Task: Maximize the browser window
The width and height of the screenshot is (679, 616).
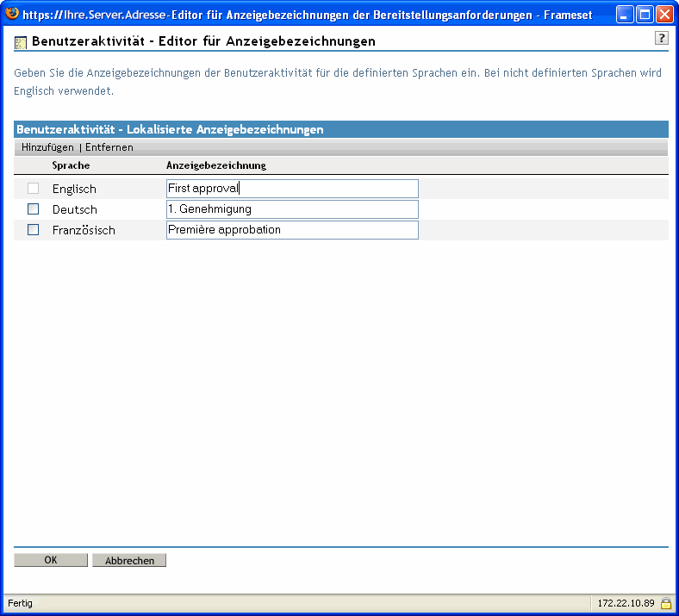Action: click(645, 15)
